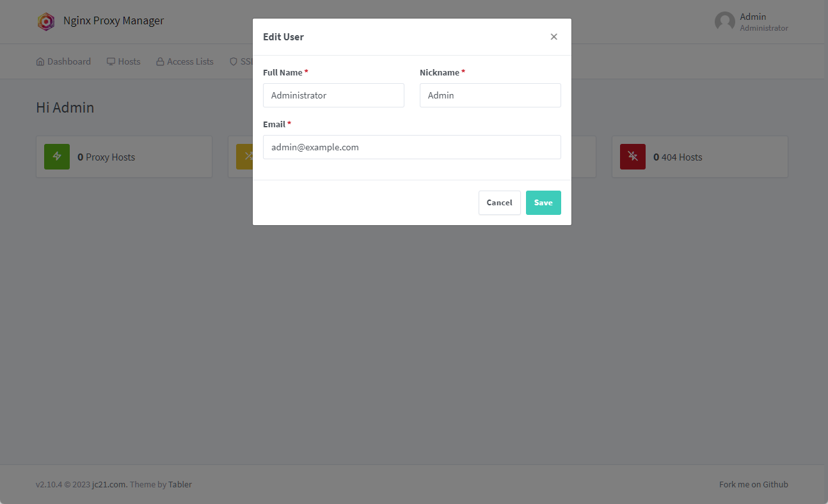Click the shield icon for SSL
The height and width of the screenshot is (504, 828).
pyautogui.click(x=234, y=62)
